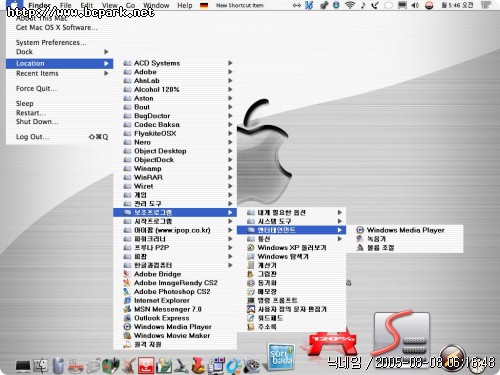Select the Location menu item
This screenshot has height=375, width=500.
[x=59, y=63]
